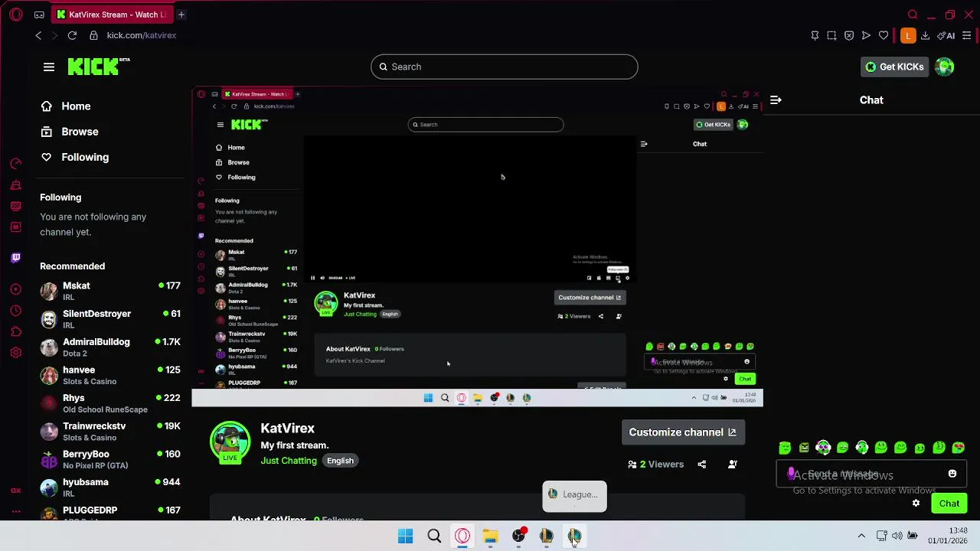Open hanvee recommended channel
This screenshot has width=980, height=551.
pyautogui.click(x=110, y=375)
